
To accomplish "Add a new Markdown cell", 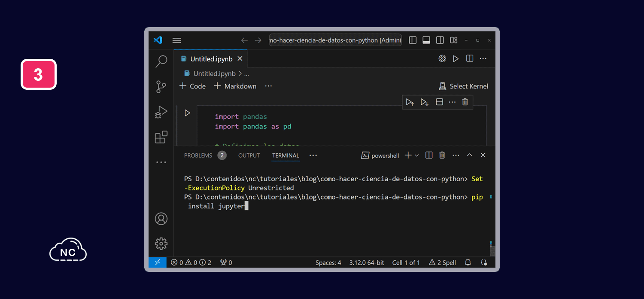I will pos(235,86).
